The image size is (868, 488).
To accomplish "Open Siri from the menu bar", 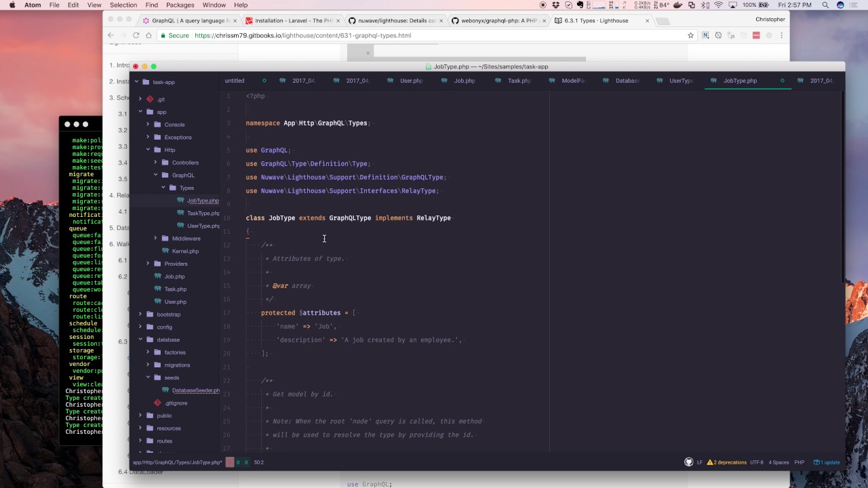I will (x=841, y=5).
